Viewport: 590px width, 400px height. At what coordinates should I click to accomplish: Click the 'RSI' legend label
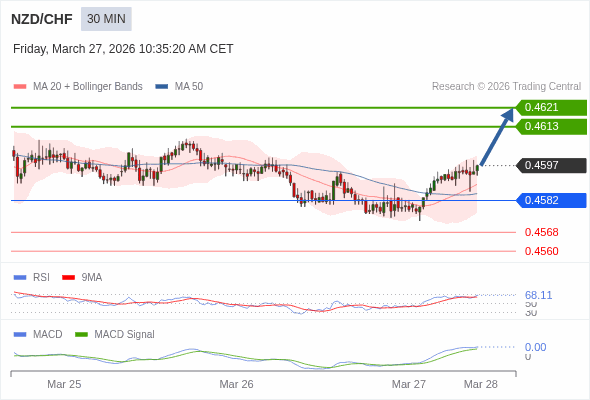click(41, 278)
